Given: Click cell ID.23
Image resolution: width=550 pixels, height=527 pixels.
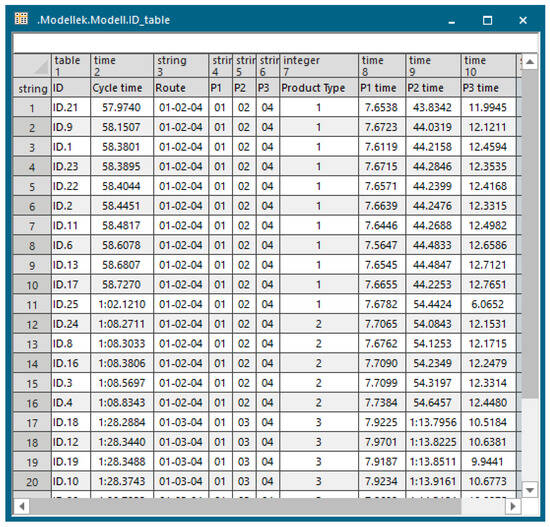Looking at the screenshot, I should tap(71, 166).
